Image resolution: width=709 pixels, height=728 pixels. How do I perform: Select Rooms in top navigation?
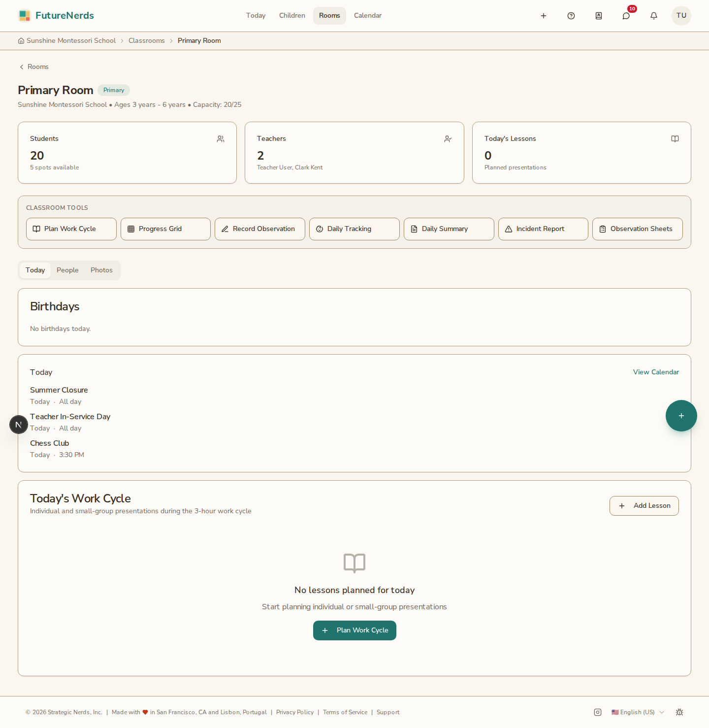pos(329,16)
